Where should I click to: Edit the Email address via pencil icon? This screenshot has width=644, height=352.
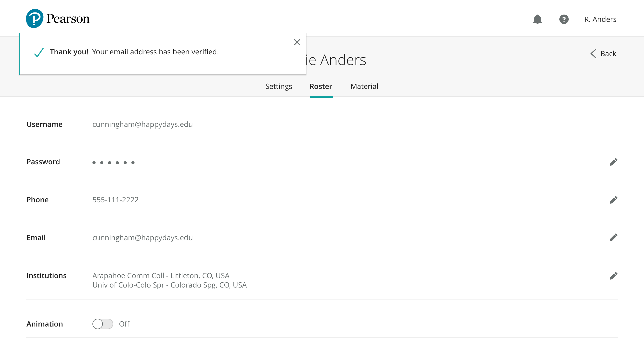613,237
